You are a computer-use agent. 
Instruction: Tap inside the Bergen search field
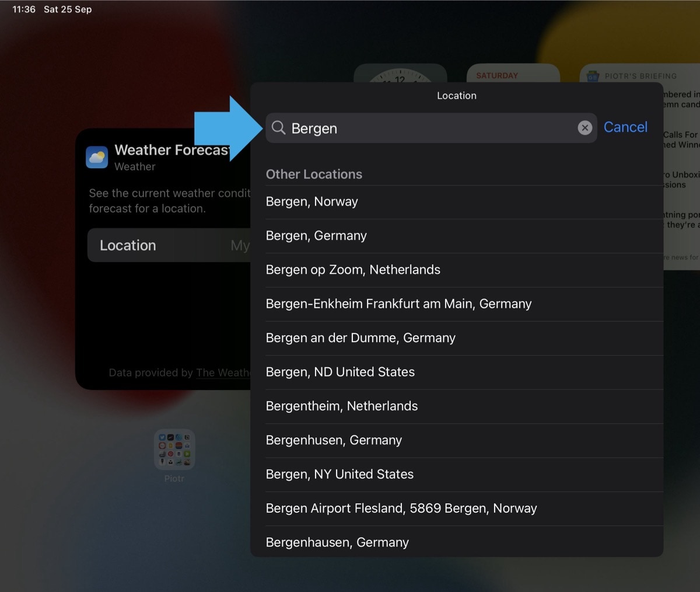[408, 127]
